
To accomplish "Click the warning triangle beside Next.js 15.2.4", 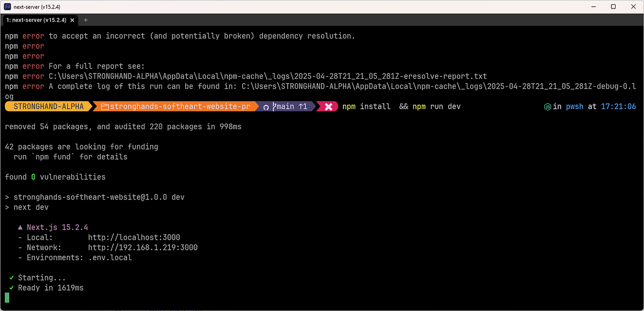I will pyautogui.click(x=20, y=227).
